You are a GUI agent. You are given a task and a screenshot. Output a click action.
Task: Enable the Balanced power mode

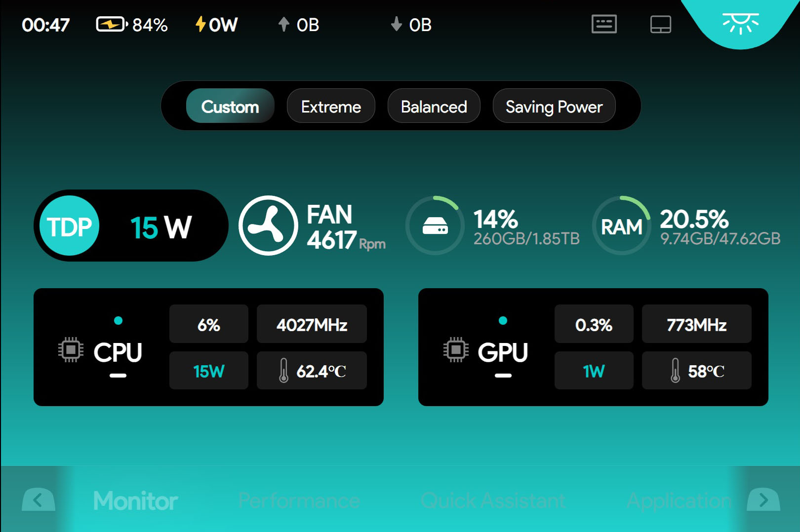[434, 106]
